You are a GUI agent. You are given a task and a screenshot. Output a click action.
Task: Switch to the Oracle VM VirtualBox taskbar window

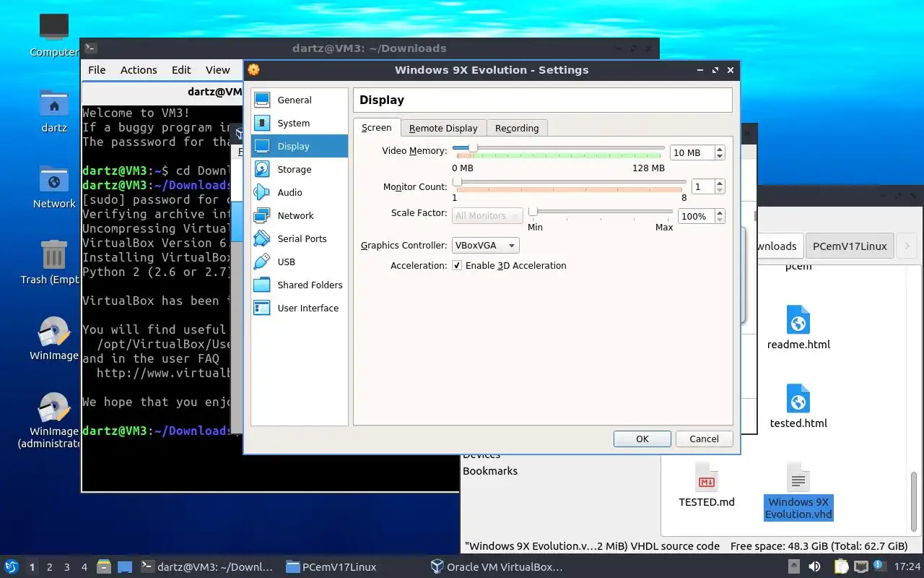(497, 567)
